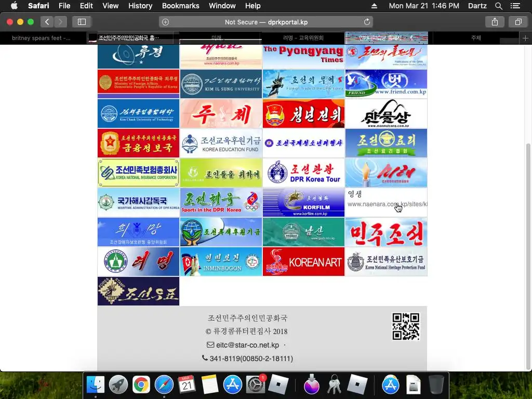Open www.friend.com.kp banner
The height and width of the screenshot is (399, 532).
point(386,84)
